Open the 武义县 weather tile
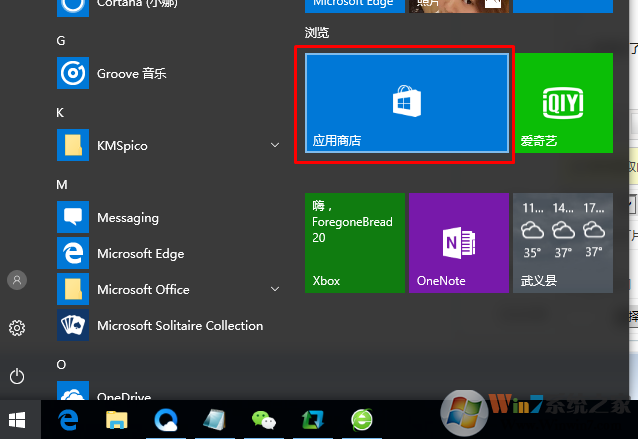 pos(562,244)
